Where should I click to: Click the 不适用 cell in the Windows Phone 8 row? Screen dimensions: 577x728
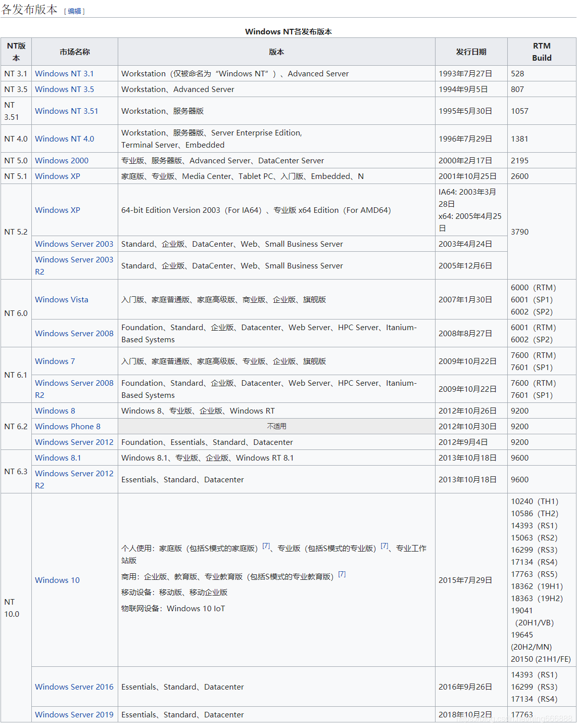coord(276,426)
